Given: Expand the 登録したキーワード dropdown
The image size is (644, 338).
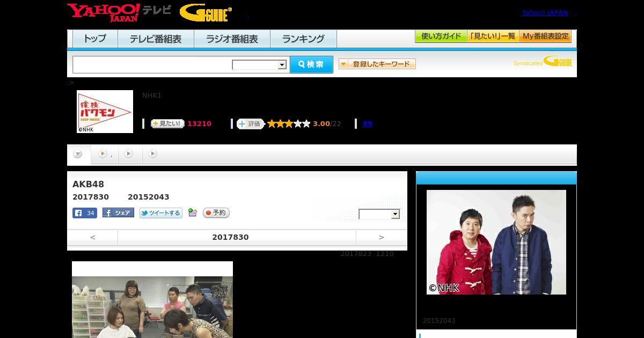Looking at the screenshot, I should (x=377, y=64).
